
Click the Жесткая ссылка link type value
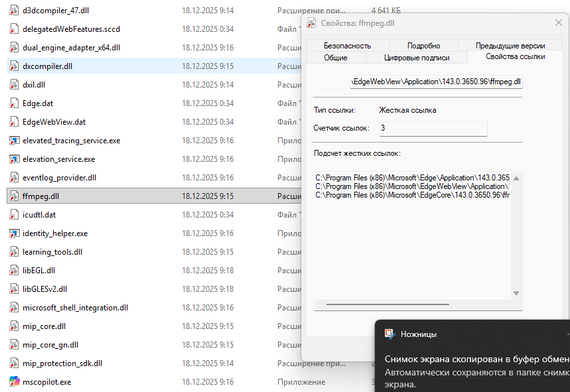(x=407, y=110)
